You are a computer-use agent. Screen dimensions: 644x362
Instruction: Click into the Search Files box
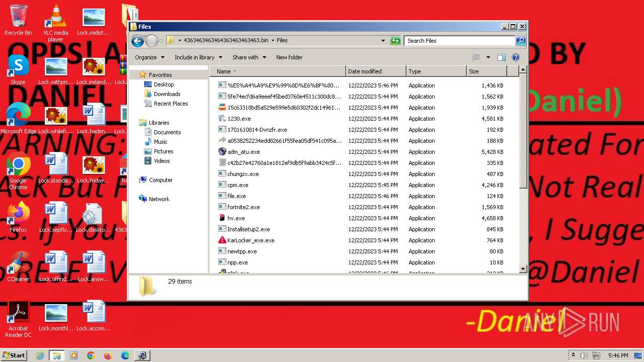click(460, 41)
